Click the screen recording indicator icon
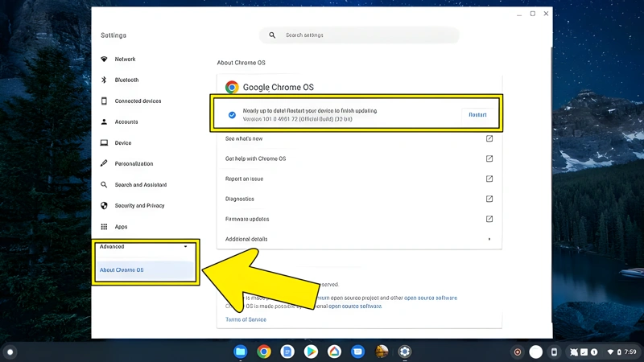This screenshot has height=362, width=644. coord(518,352)
